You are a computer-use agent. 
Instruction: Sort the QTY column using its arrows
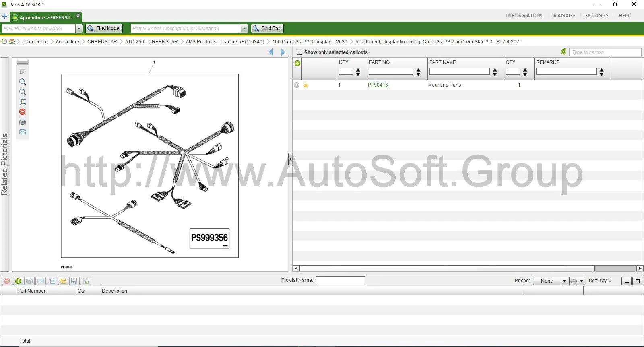pyautogui.click(x=525, y=72)
